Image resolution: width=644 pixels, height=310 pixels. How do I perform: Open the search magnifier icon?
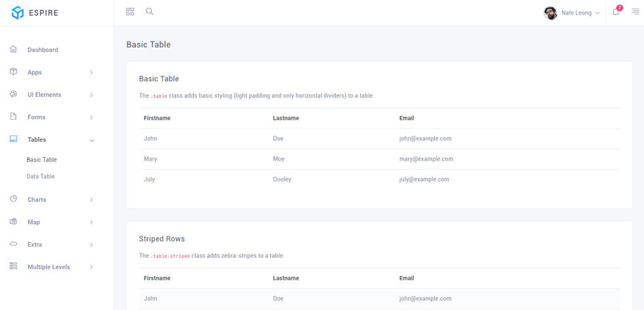150,11
